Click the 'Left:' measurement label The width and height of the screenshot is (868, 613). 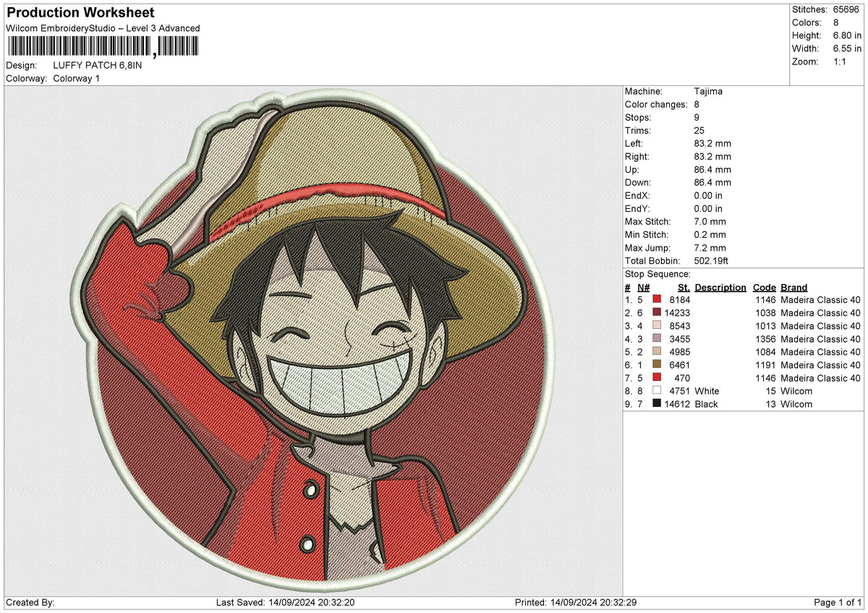[x=634, y=143]
